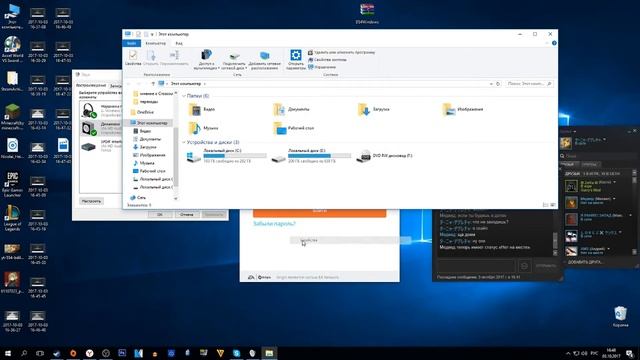Click the Properties (Свойства) ribbon icon in Explorer

click(x=133, y=58)
